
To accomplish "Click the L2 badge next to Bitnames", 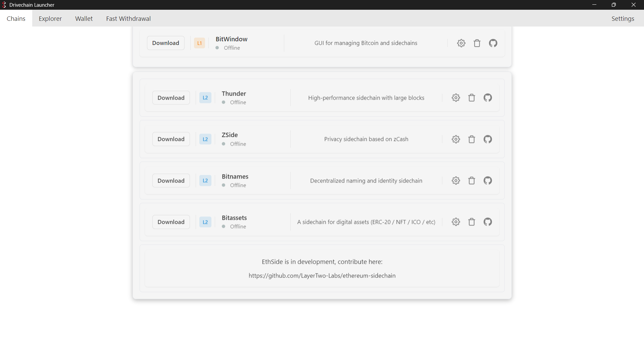I will 205,181.
